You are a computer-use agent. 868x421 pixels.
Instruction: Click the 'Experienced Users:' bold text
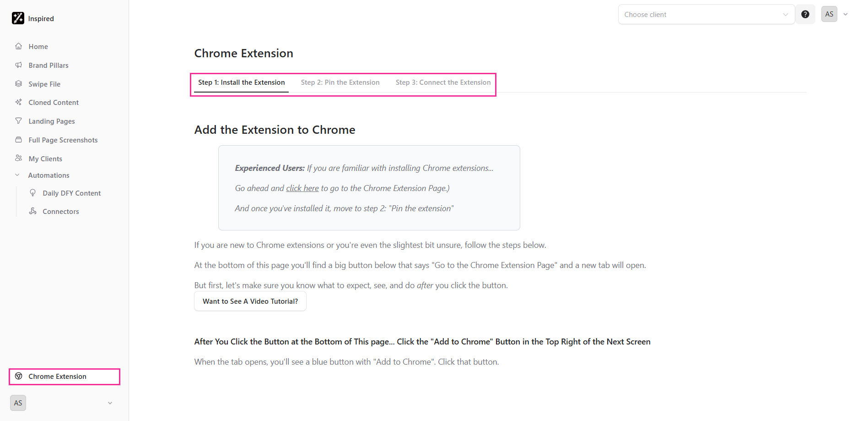[x=270, y=168]
